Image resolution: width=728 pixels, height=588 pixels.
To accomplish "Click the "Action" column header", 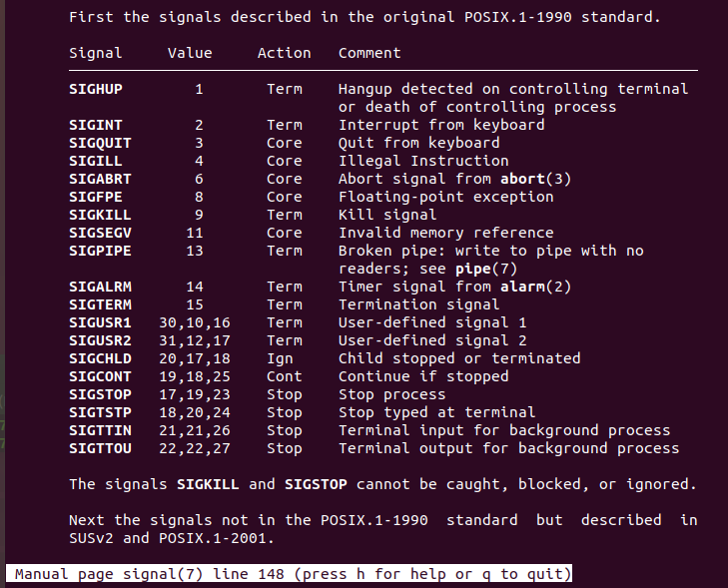I will click(x=284, y=53).
